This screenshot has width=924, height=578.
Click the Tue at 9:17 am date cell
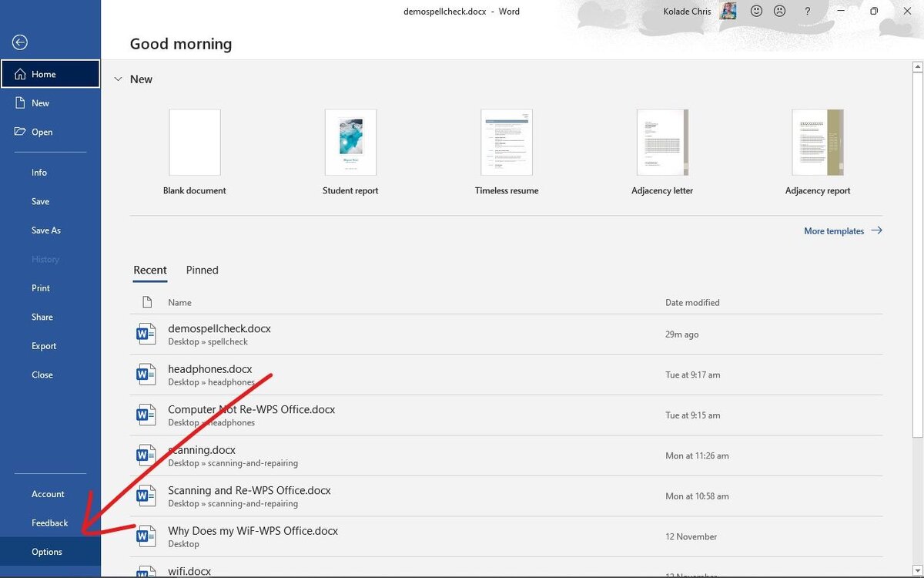point(693,375)
